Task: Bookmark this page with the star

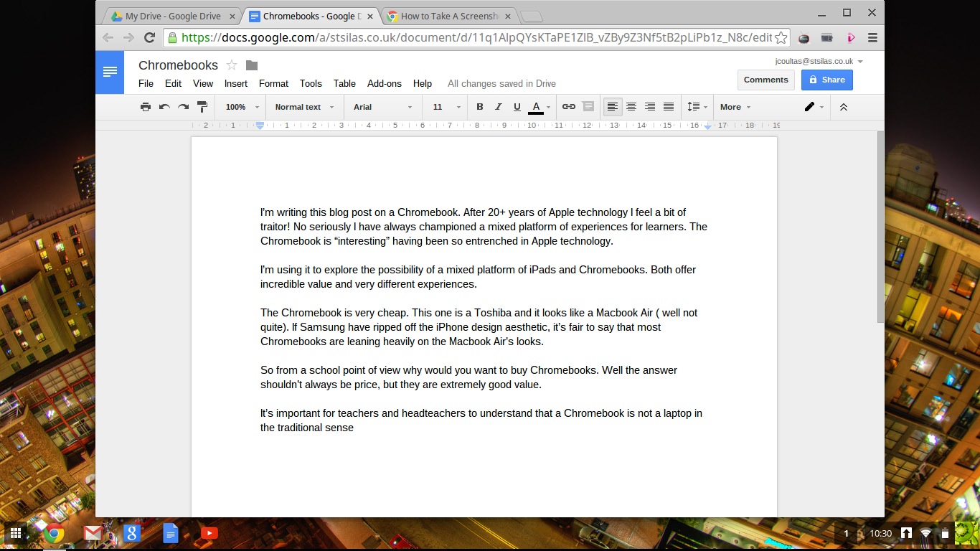Action: point(781,37)
